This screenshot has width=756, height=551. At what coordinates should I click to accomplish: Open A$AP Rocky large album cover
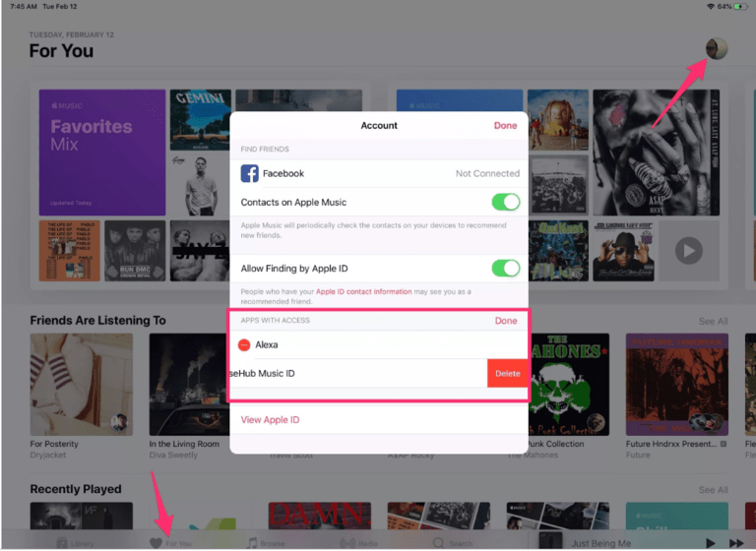(656, 153)
